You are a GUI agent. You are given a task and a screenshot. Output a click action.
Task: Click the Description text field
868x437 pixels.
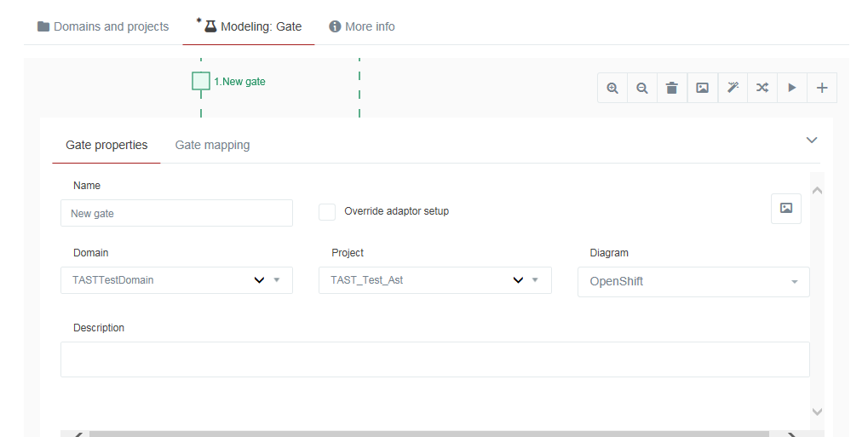pos(435,359)
